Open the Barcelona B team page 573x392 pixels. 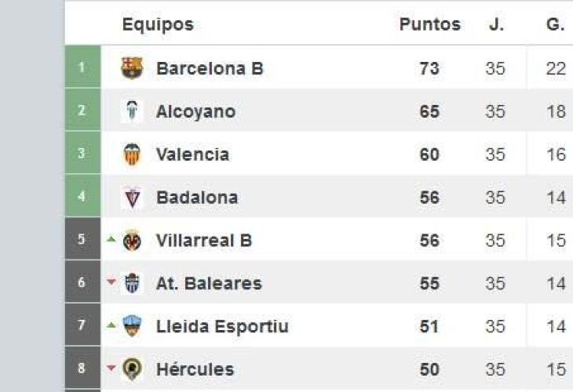point(210,68)
